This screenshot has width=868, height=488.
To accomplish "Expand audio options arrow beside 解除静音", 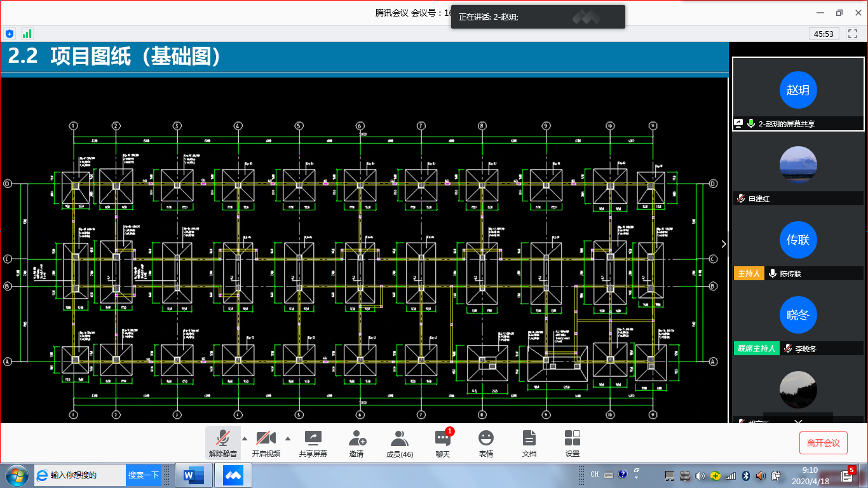I will pos(245,438).
